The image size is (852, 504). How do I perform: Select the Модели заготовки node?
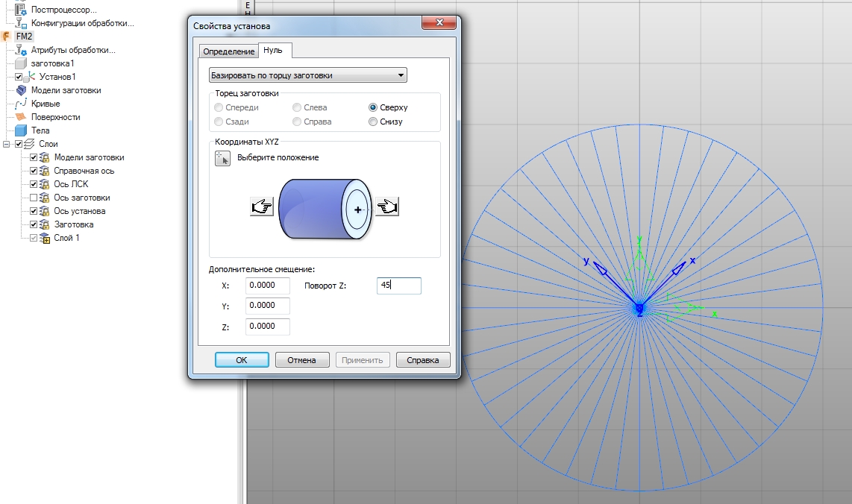click(x=66, y=90)
